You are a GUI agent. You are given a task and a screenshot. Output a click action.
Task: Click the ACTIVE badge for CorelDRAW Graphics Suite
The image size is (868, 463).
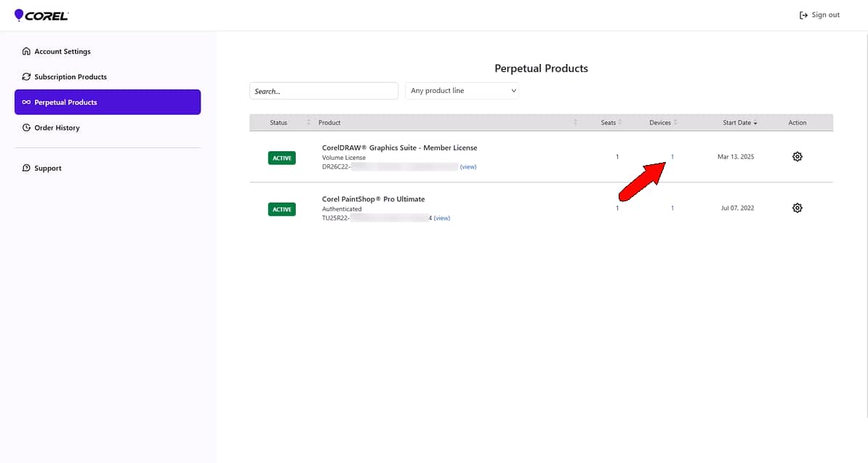point(282,158)
